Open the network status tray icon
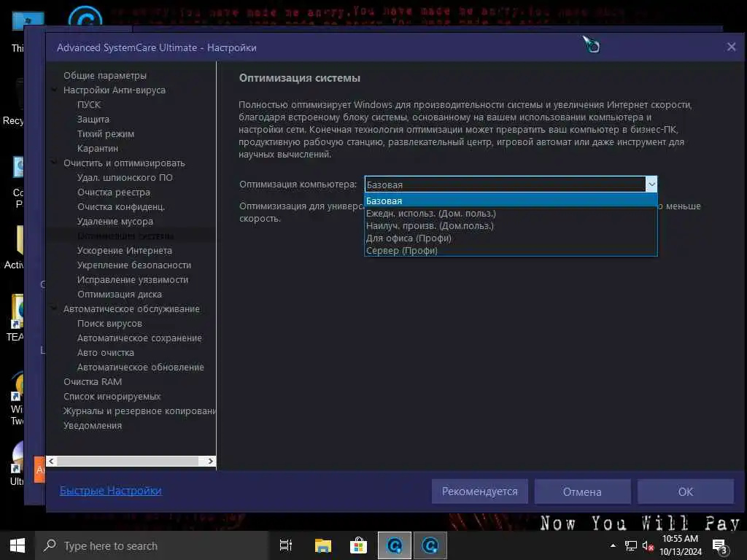This screenshot has height=560, width=747. [x=631, y=545]
